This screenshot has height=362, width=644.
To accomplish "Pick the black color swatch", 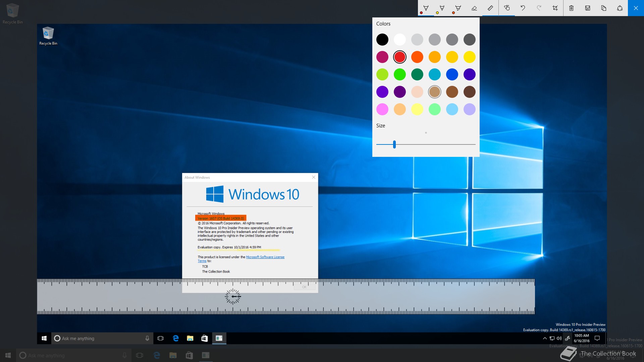I will [382, 40].
